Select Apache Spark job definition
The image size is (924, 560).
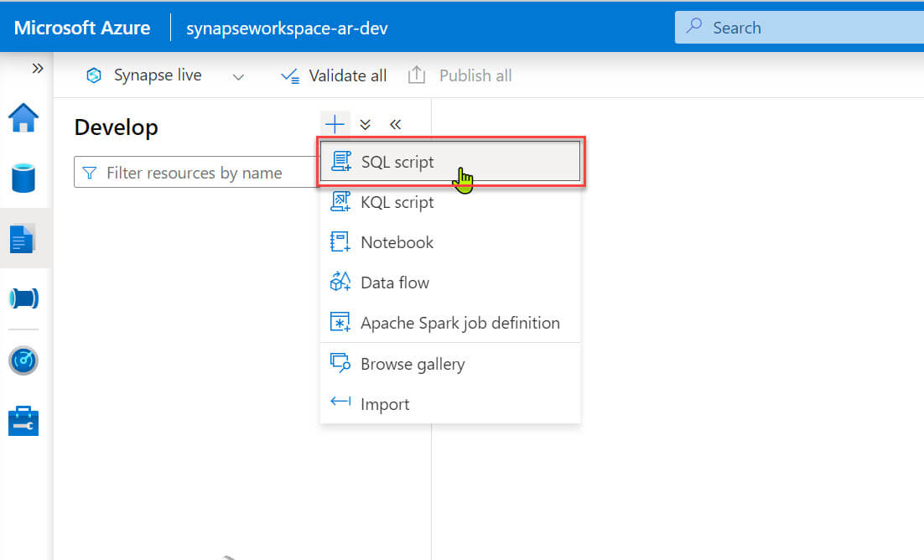pyautogui.click(x=459, y=323)
